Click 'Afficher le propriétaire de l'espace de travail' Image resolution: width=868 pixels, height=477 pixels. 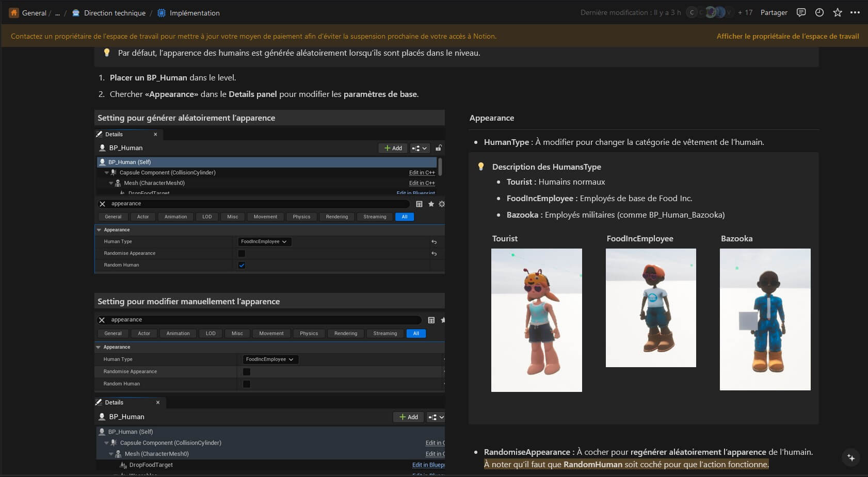coord(787,36)
